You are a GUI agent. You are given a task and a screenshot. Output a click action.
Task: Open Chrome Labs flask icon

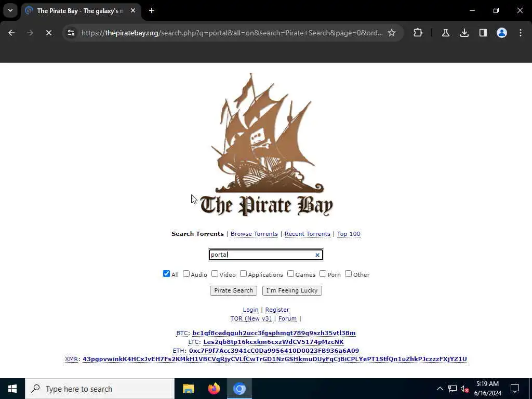point(445,33)
